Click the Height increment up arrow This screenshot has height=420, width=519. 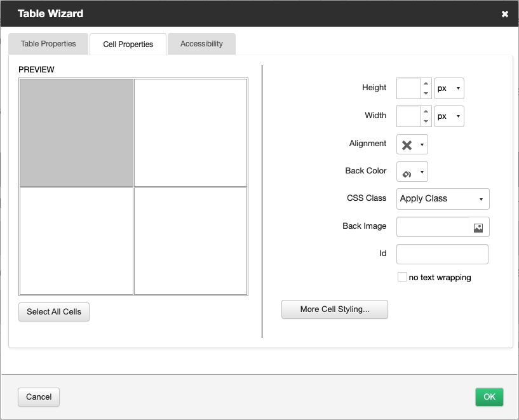(x=426, y=83)
